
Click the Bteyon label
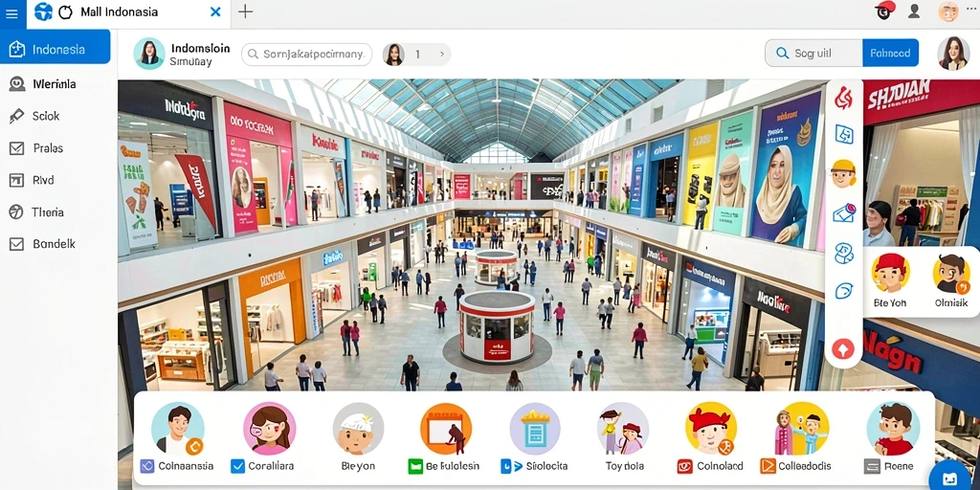coord(358,466)
